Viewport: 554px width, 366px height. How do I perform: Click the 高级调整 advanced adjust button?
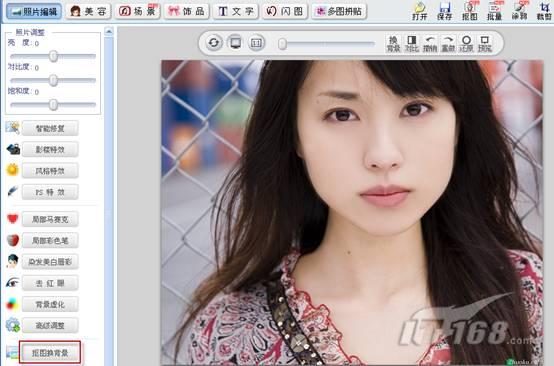coord(50,325)
